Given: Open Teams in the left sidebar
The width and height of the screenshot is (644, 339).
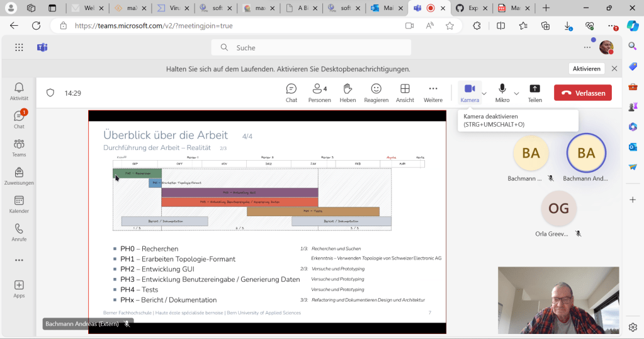Looking at the screenshot, I should (x=19, y=148).
